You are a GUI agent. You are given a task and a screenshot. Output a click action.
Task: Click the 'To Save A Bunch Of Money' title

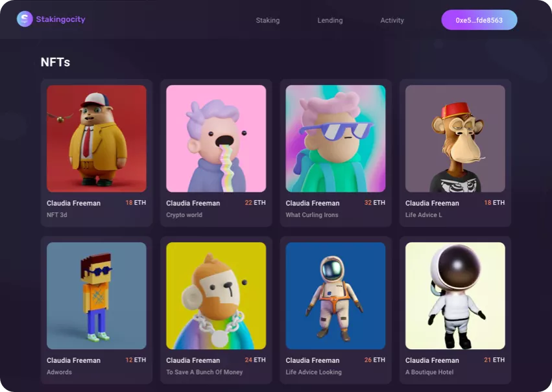[204, 372]
